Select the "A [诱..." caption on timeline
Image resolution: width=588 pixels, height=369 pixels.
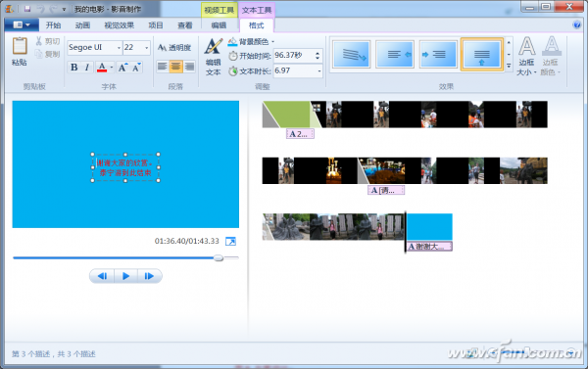pos(386,190)
